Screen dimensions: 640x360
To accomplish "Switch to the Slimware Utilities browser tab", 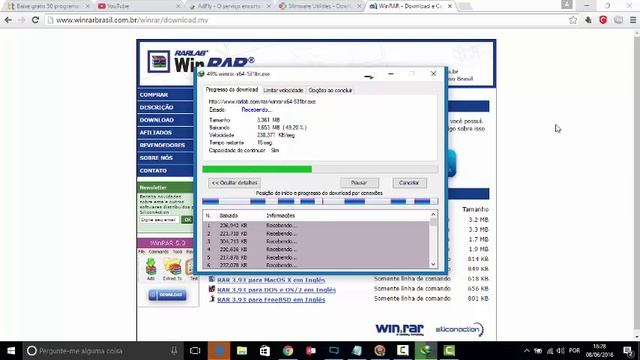I will pyautogui.click(x=320, y=6).
